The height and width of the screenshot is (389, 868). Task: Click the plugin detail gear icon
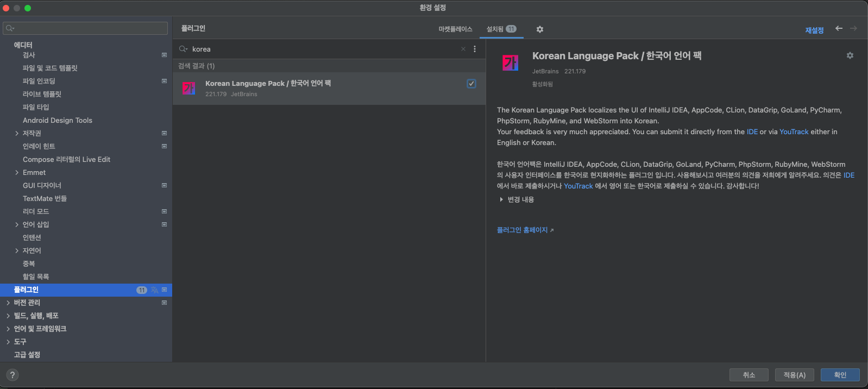click(x=850, y=55)
